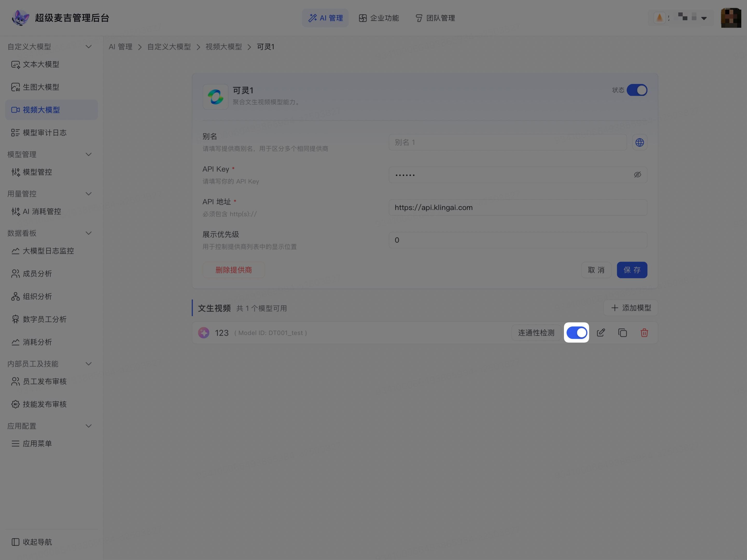Switch to the AI 管理 top tab
Image resolution: width=747 pixels, height=560 pixels.
click(325, 18)
